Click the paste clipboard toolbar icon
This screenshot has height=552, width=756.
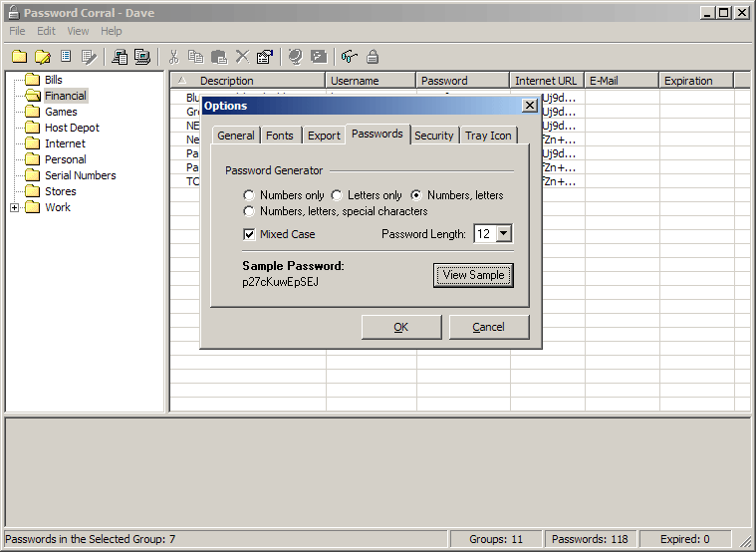tap(219, 57)
